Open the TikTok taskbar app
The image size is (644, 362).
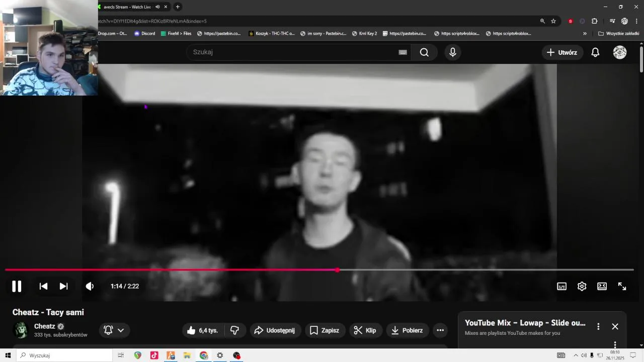(x=154, y=355)
